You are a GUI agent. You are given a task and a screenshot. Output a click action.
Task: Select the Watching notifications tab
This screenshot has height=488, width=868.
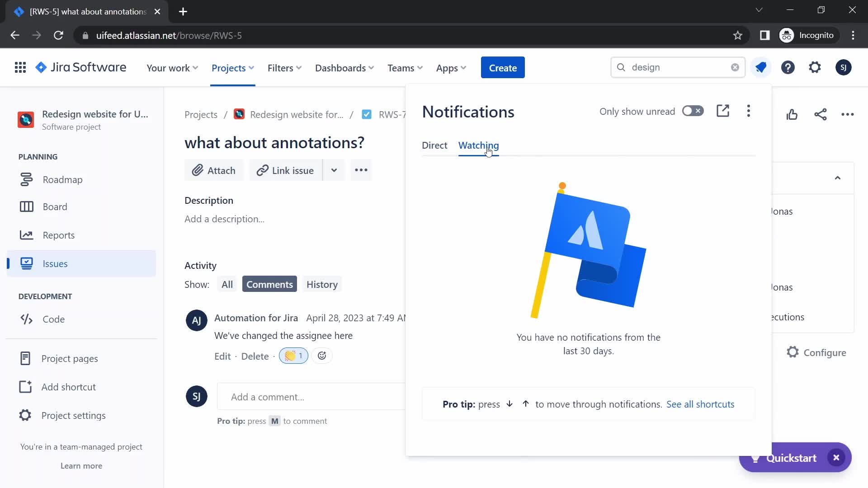(478, 145)
